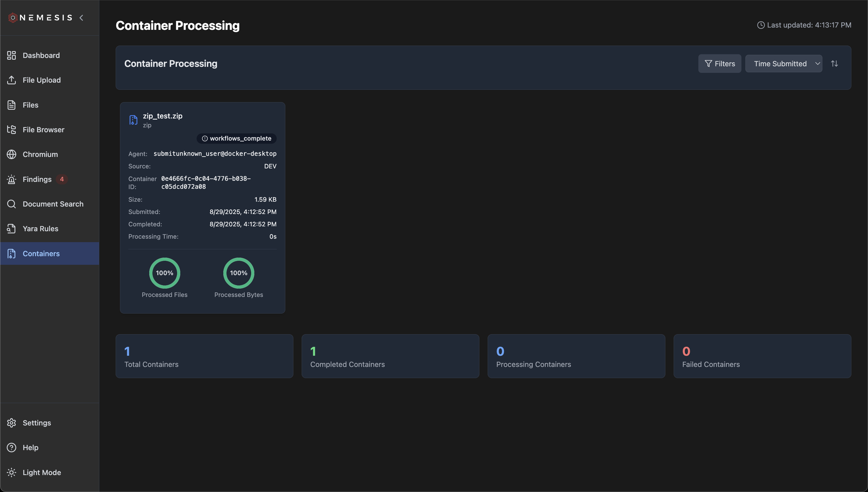This screenshot has height=492, width=868.
Task: Open the Dashboard panel from the sidebar
Action: (x=11, y=55)
